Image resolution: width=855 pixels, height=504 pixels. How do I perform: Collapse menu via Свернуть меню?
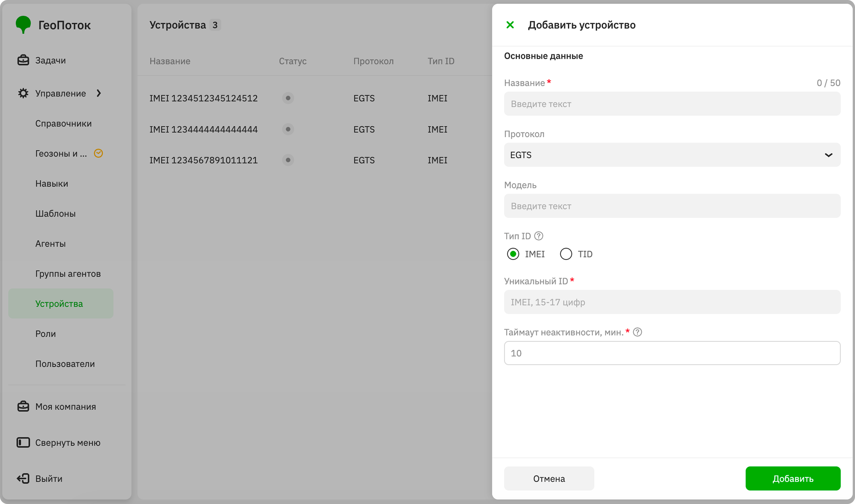click(68, 443)
